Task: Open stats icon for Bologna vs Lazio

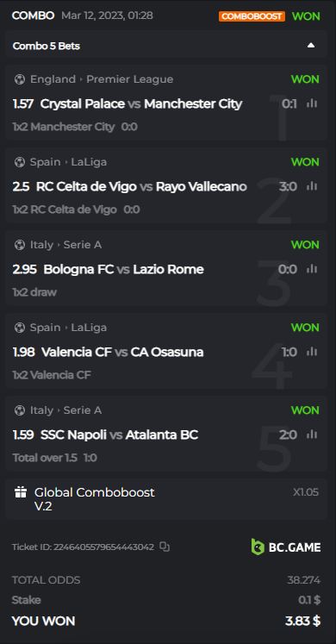Action: [x=312, y=270]
